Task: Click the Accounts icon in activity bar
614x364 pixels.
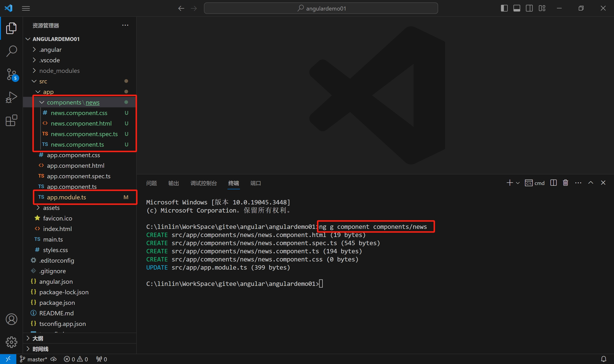Action: pos(11,319)
